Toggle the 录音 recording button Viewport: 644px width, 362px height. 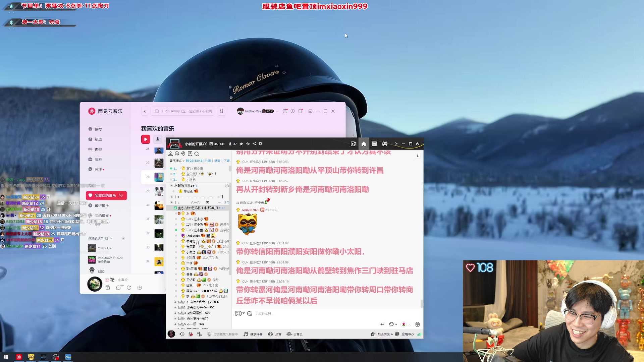point(275,334)
